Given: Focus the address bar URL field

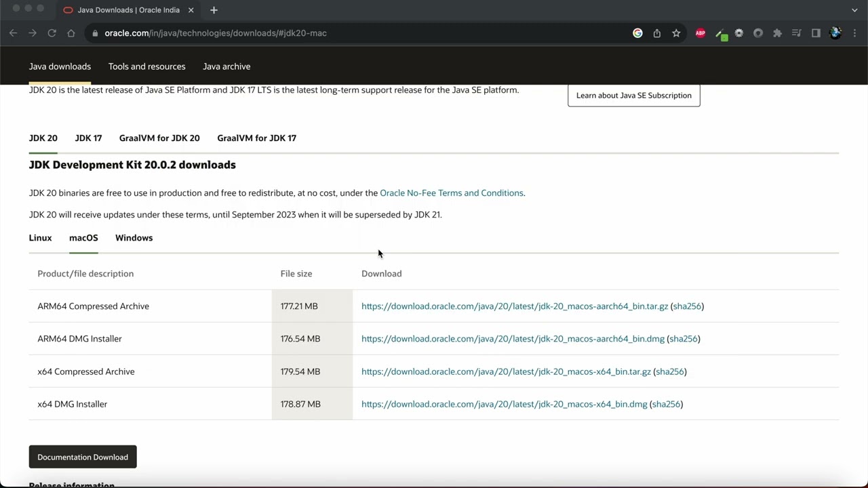Looking at the screenshot, I should click(x=359, y=33).
